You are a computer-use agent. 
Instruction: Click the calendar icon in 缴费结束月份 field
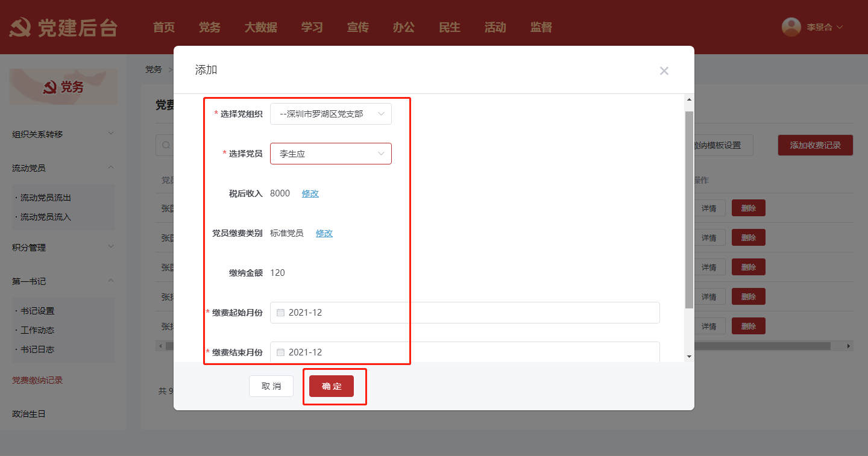point(280,352)
